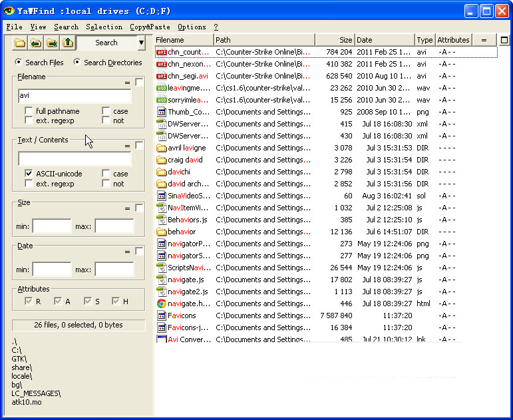Click the open folder toolbar icon

20,43
